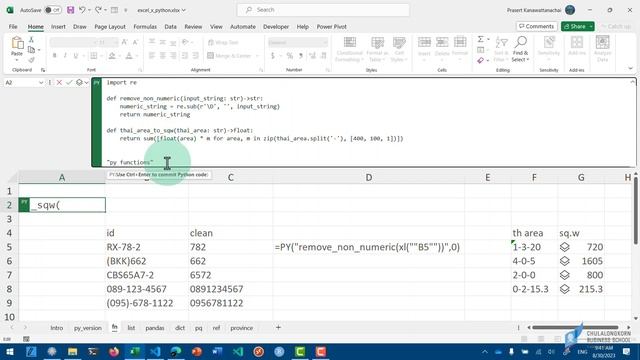The width and height of the screenshot is (640, 360).
Task: Open the File menu
Action: [13, 27]
